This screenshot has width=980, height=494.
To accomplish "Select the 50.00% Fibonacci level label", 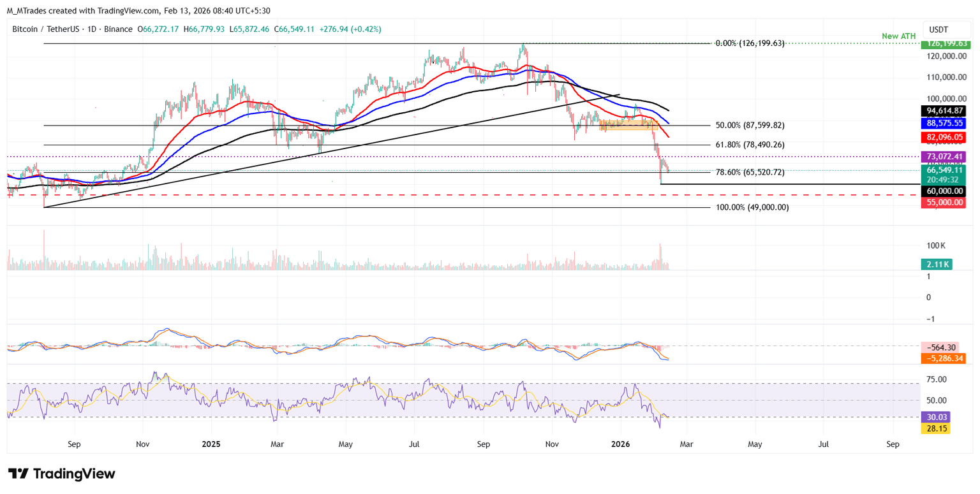I will tap(750, 126).
